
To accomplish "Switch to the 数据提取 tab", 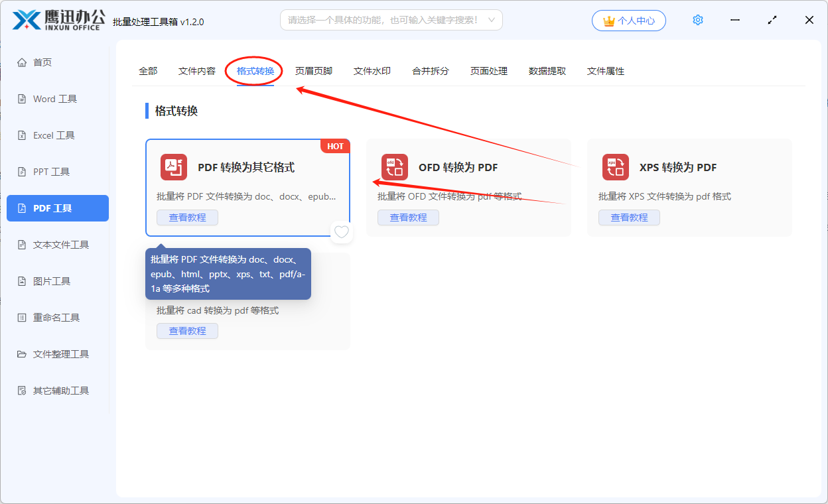I will [547, 71].
